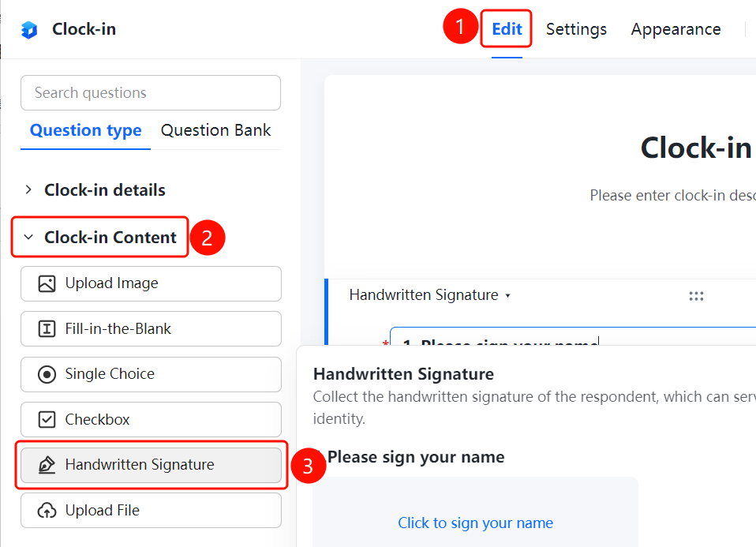Click the Upload File cloud icon
The width and height of the screenshot is (756, 547).
tap(47, 511)
